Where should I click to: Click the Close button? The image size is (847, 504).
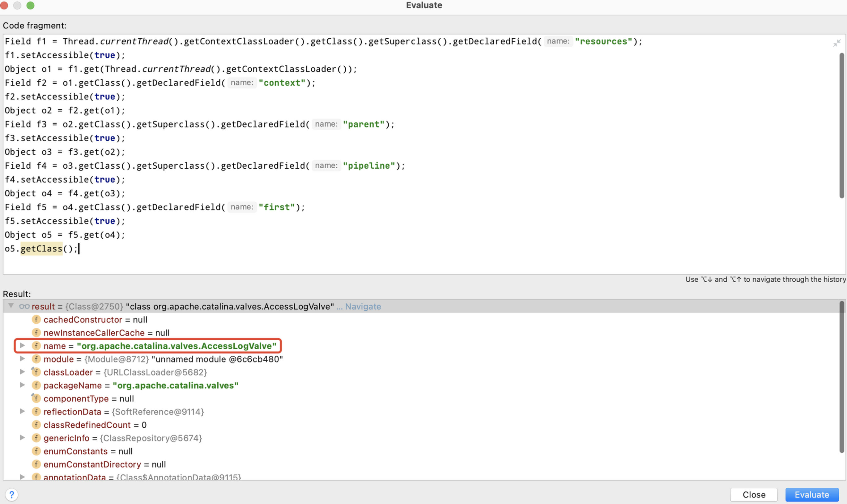(x=754, y=494)
